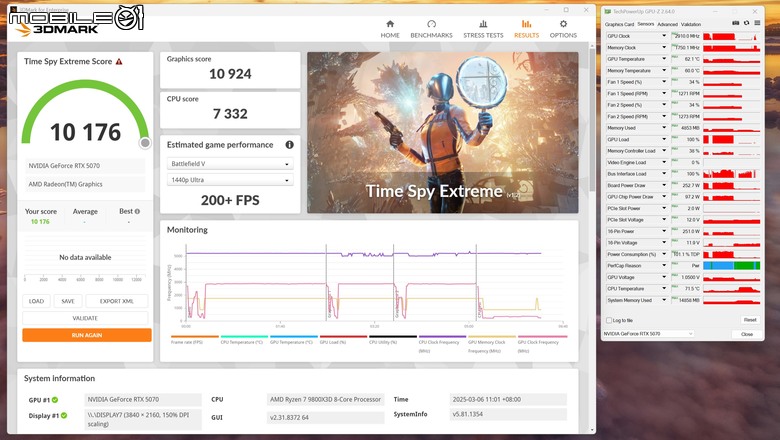Viewport: 780px width, 440px height.
Task: Open the Benchmarks section gauge icon
Action: [431, 24]
